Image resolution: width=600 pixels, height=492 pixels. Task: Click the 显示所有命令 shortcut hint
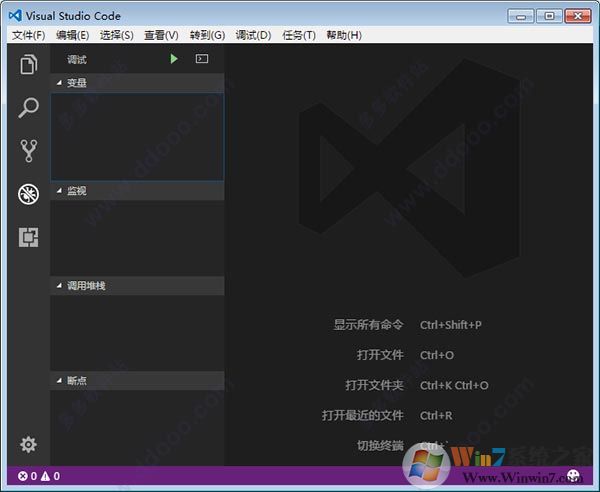click(x=368, y=325)
